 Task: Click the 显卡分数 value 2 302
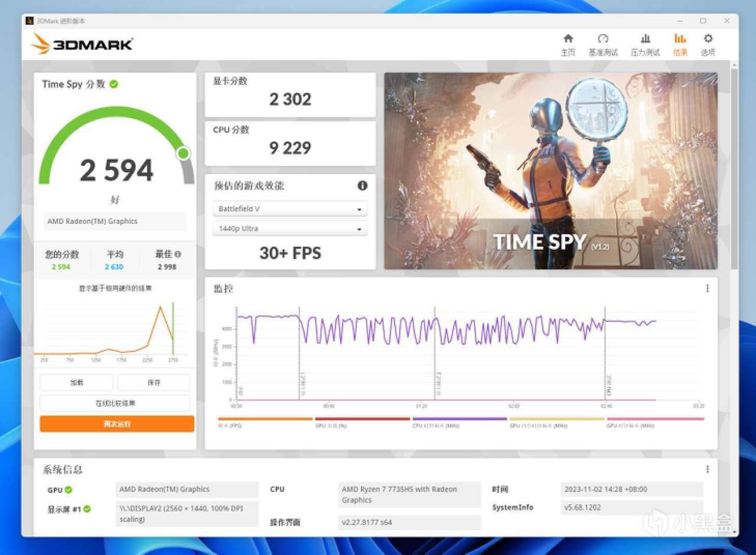(x=290, y=99)
